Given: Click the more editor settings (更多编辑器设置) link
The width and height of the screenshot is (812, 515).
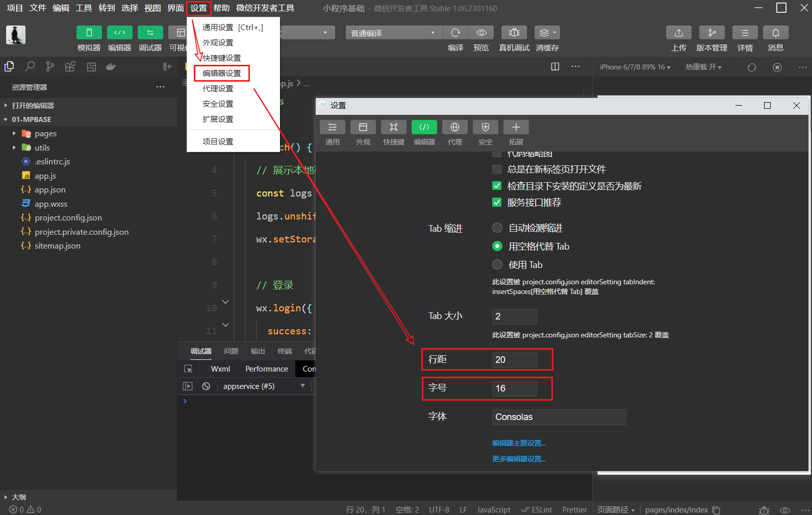Looking at the screenshot, I should pos(519,459).
